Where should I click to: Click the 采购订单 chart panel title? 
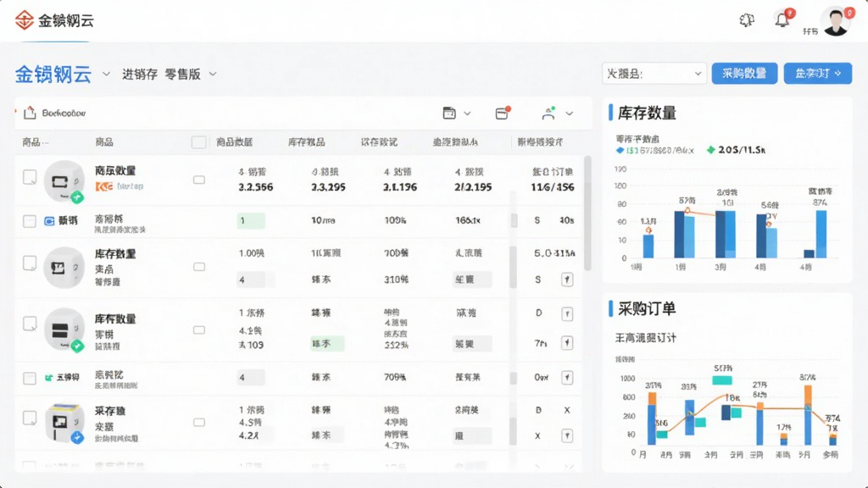point(647,308)
